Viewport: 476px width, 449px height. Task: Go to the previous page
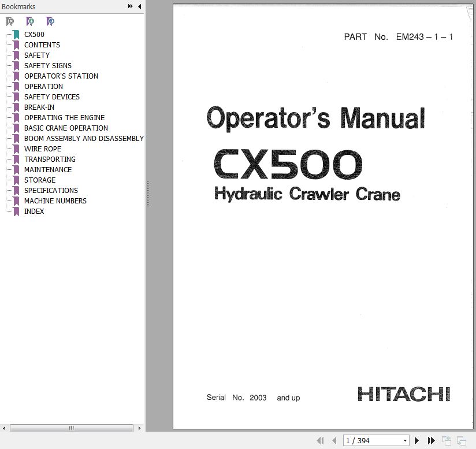point(334,440)
